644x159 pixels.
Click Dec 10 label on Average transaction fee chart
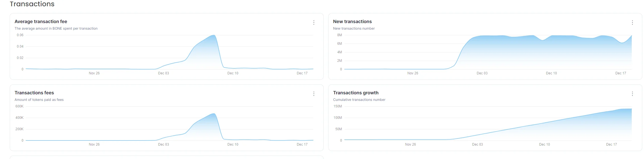coord(233,73)
